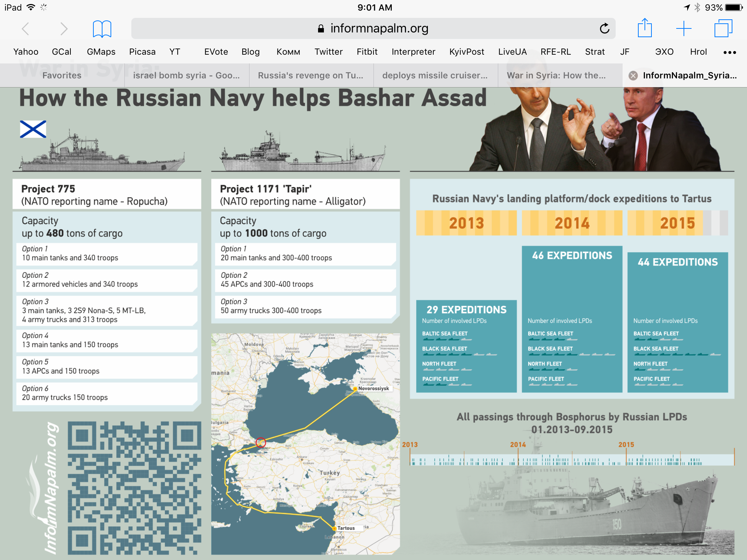747x560 pixels.
Task: Close the InformNapalm_Syria tab
Action: coord(633,75)
